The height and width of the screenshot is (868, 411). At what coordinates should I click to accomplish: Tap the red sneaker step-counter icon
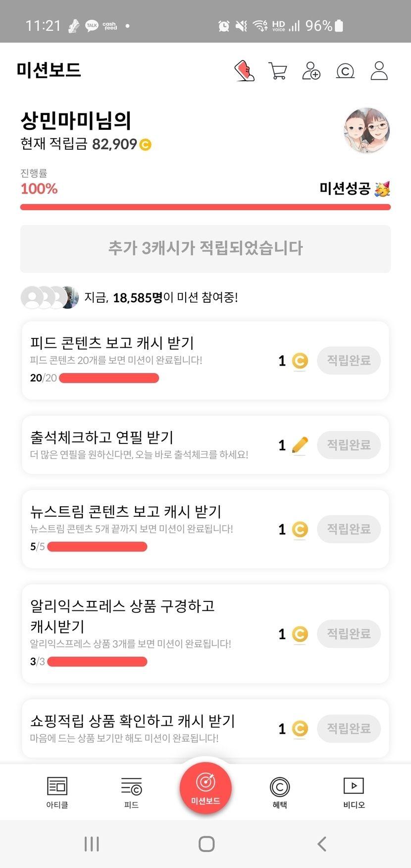pyautogui.click(x=244, y=71)
